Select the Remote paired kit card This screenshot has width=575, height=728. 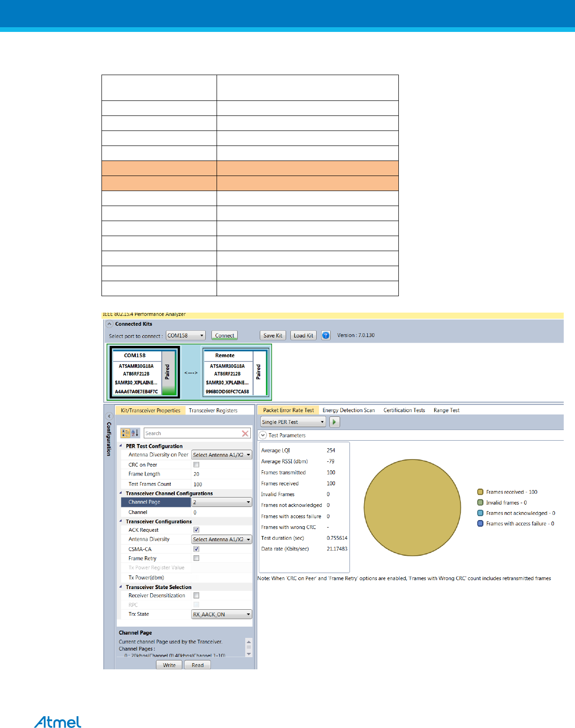pos(235,372)
